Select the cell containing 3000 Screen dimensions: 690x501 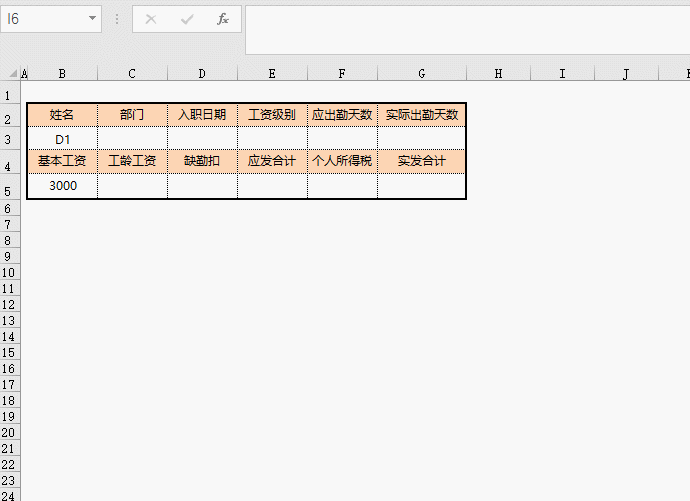click(x=62, y=186)
